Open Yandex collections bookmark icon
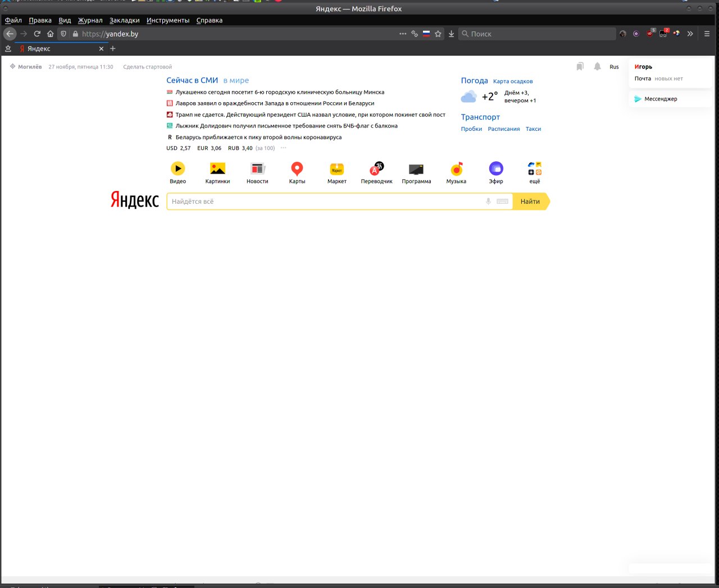This screenshot has width=719, height=588. coord(580,66)
